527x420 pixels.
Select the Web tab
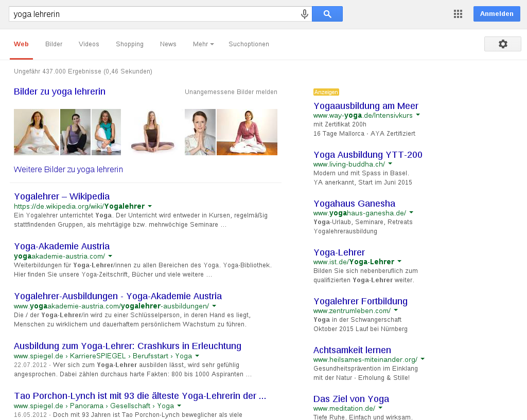21,44
